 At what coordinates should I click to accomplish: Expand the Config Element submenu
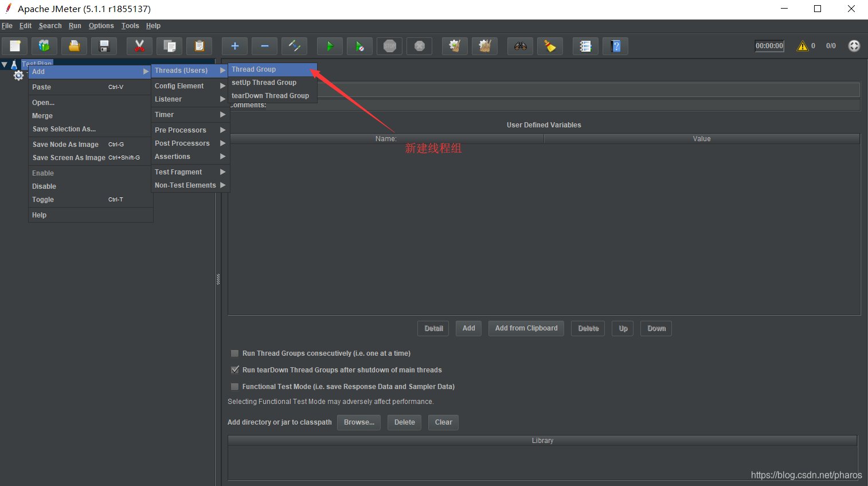click(x=190, y=86)
